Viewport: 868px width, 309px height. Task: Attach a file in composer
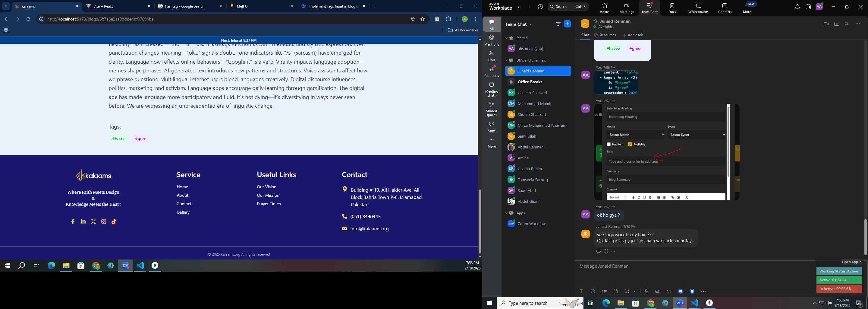coord(616,291)
